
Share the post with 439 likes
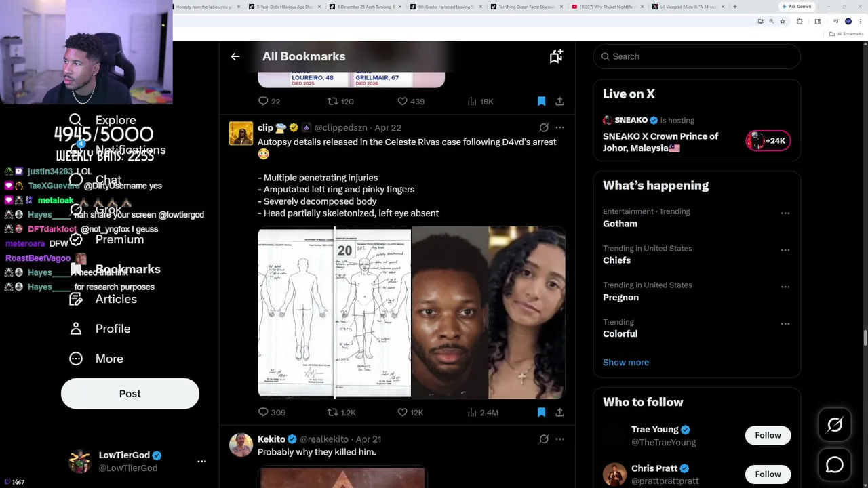pyautogui.click(x=559, y=101)
